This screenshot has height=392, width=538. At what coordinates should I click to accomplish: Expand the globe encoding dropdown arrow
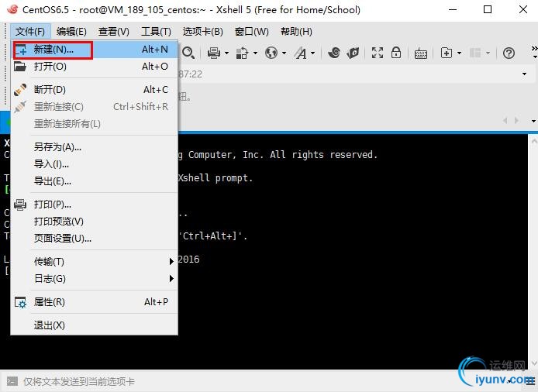click(284, 53)
